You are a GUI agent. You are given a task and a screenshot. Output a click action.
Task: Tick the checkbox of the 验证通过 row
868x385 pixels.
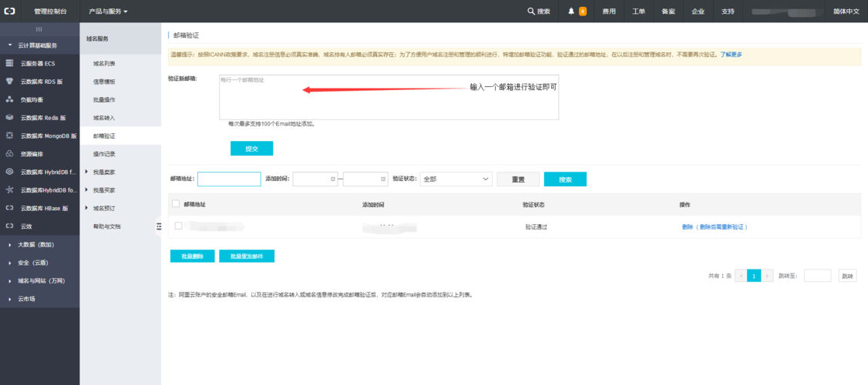pos(178,226)
